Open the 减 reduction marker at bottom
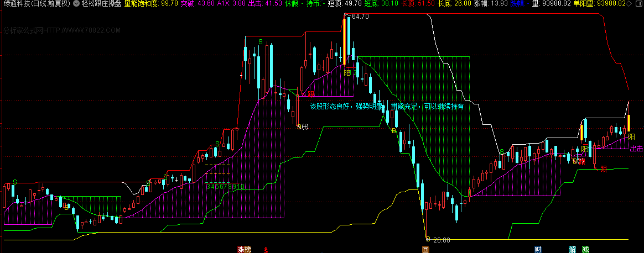The image size is (644, 253). [585, 249]
